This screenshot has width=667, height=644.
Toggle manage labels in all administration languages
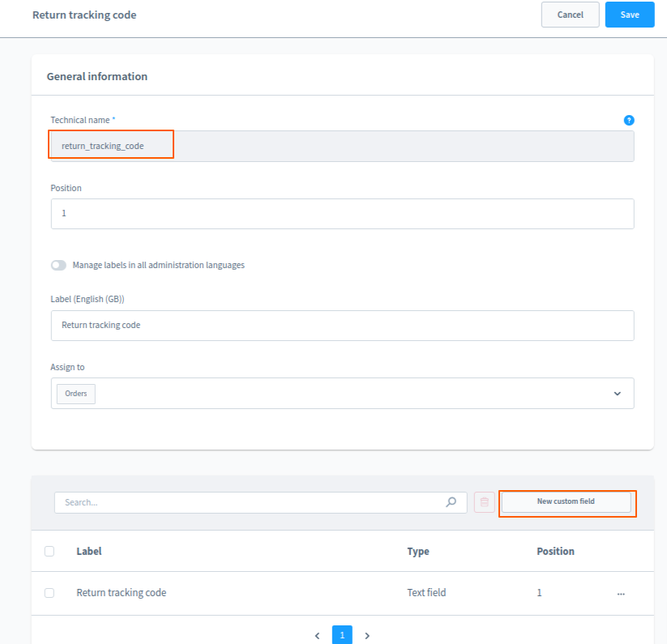(x=58, y=265)
